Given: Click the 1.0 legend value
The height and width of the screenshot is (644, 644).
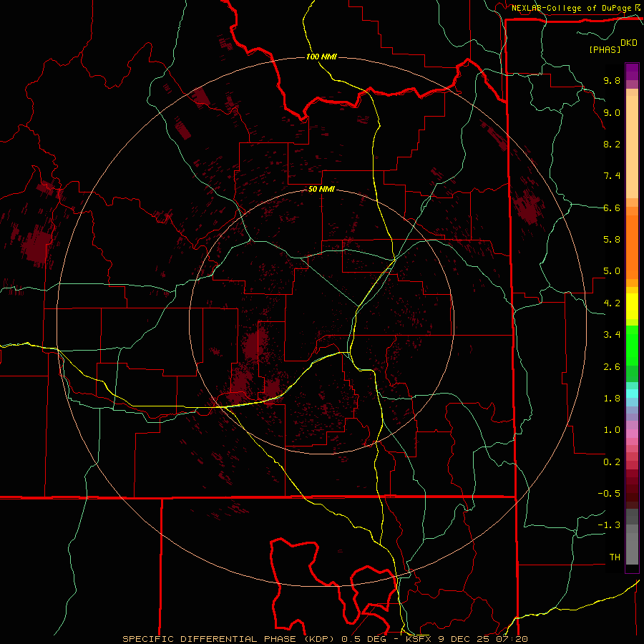Looking at the screenshot, I should pos(612,430).
